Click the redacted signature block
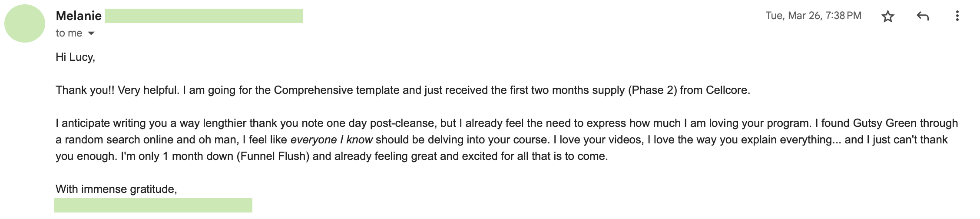 153,205
